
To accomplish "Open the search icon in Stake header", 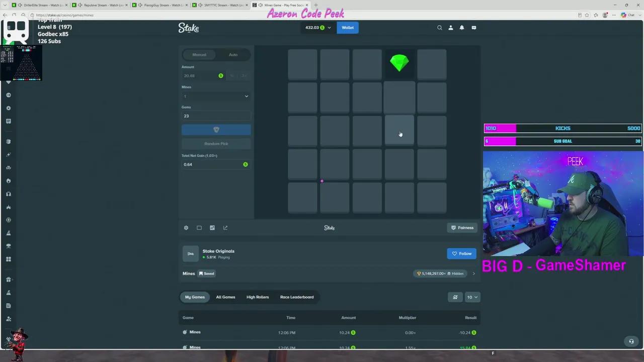I will [440, 28].
